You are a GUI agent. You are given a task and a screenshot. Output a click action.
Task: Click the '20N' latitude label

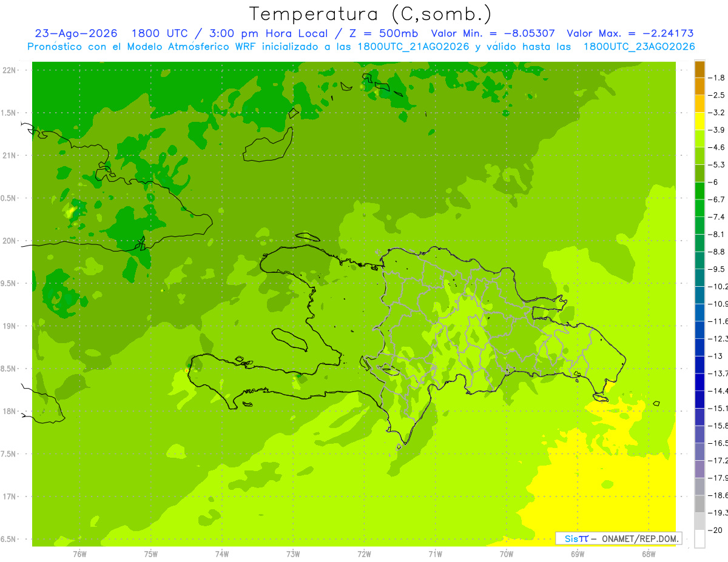(x=10, y=241)
